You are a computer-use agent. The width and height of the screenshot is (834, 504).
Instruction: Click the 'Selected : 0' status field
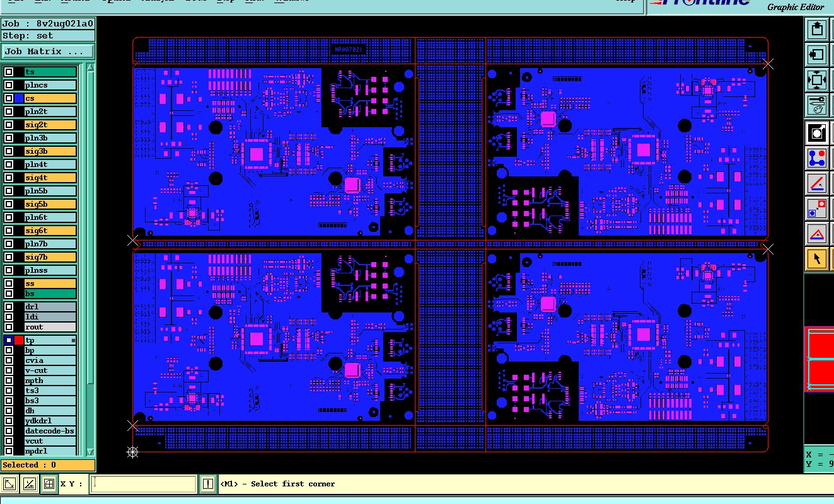(x=48, y=465)
